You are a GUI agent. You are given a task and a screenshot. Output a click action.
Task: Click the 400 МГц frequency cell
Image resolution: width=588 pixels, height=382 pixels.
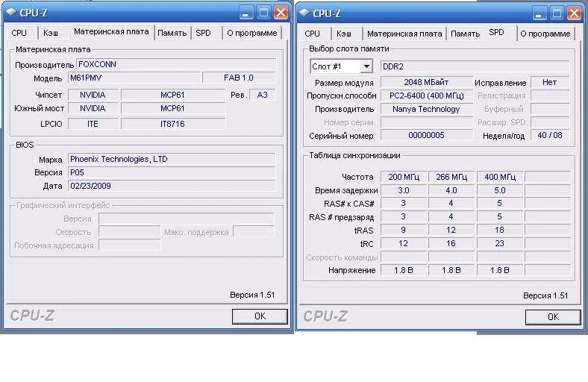[500, 177]
